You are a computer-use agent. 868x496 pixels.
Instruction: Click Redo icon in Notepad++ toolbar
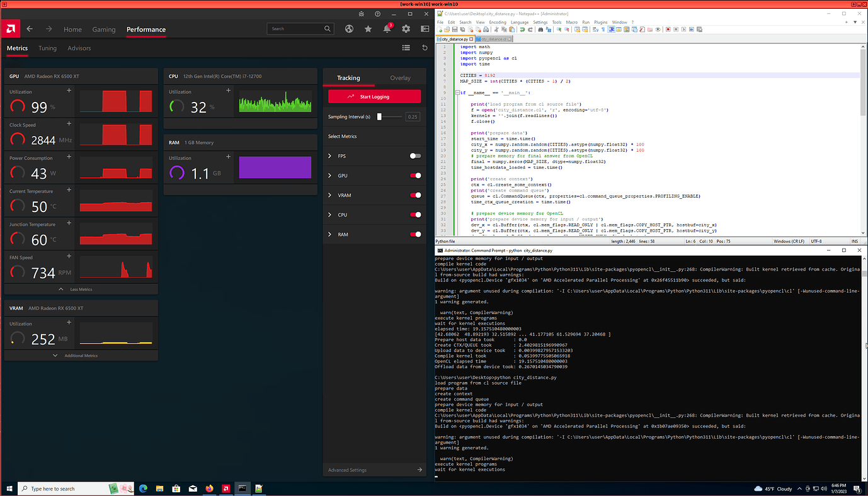[x=530, y=30]
